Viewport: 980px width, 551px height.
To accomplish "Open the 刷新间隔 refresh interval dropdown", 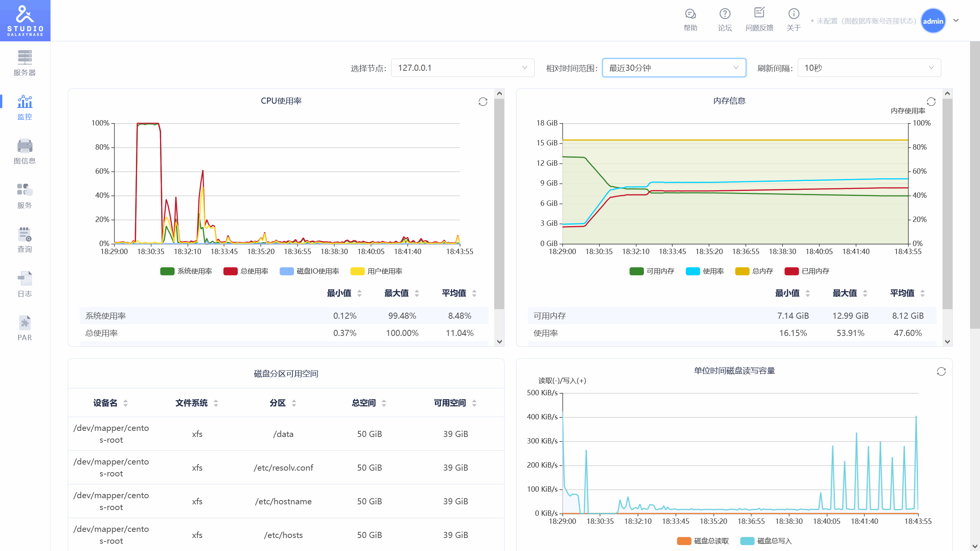I will tap(869, 68).
